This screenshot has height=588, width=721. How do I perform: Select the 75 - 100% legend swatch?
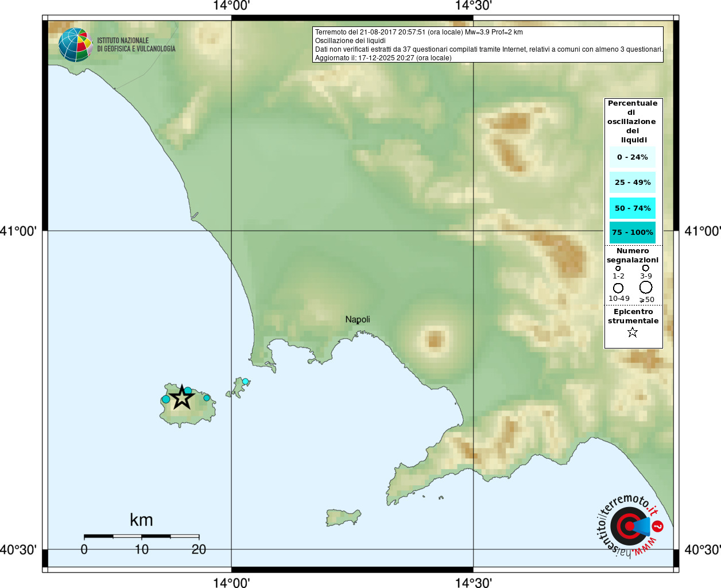[x=632, y=233]
